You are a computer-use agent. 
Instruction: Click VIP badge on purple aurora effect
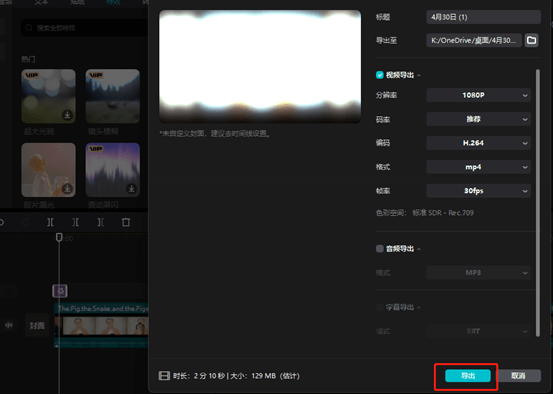coord(95,148)
